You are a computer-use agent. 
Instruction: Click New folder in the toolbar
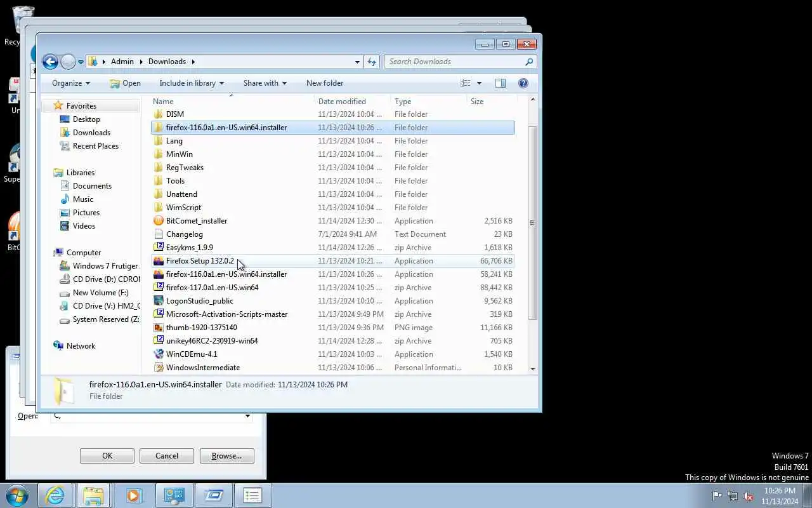(x=325, y=83)
